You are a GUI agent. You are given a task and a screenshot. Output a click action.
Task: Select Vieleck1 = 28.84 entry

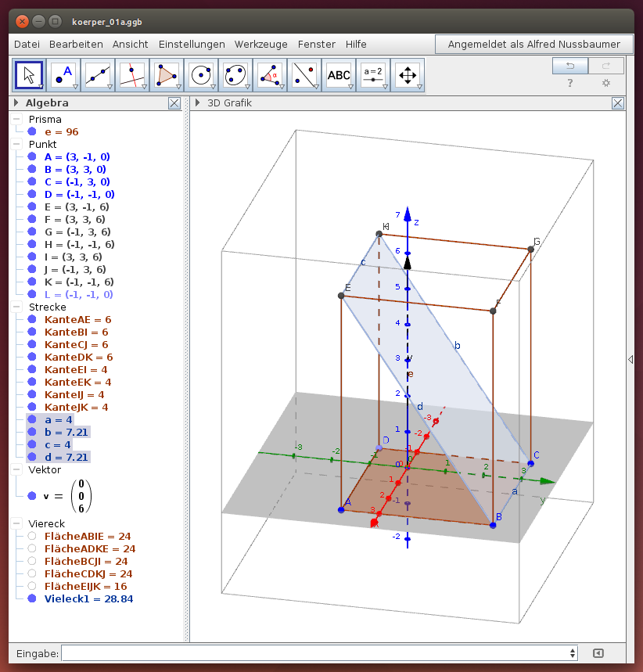point(88,598)
